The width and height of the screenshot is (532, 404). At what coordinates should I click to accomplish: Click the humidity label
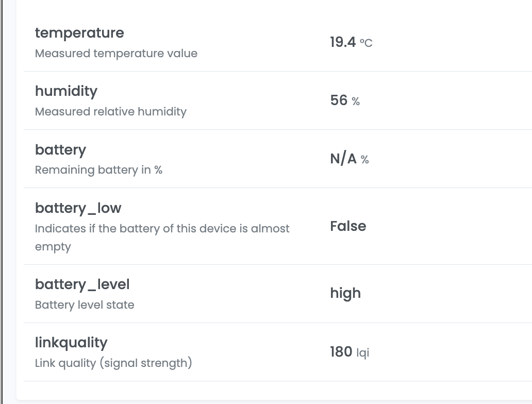66,91
